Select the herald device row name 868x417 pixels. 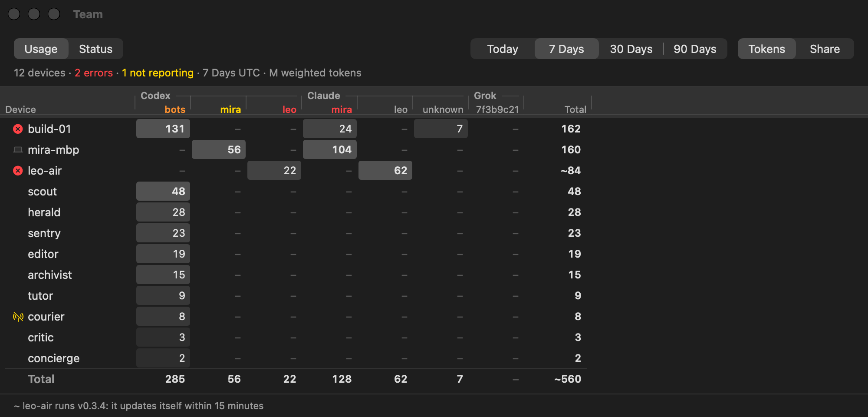(44, 212)
